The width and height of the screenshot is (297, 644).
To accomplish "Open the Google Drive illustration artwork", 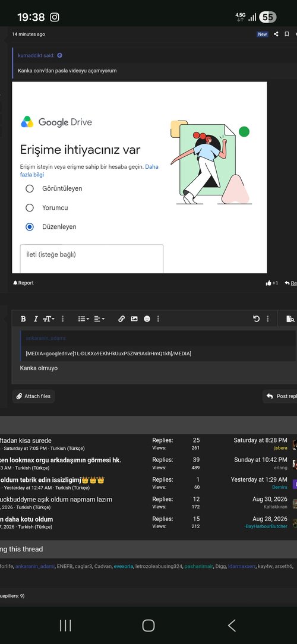I will (210, 162).
